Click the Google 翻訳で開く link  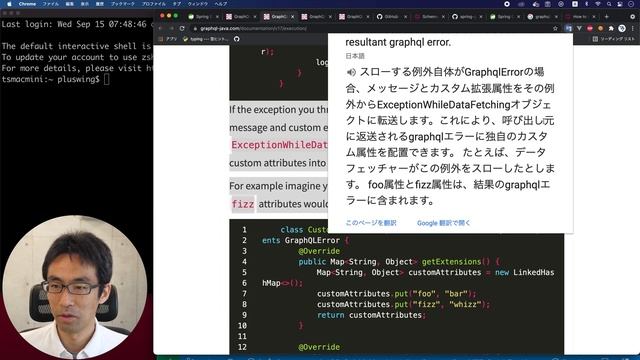(x=443, y=223)
